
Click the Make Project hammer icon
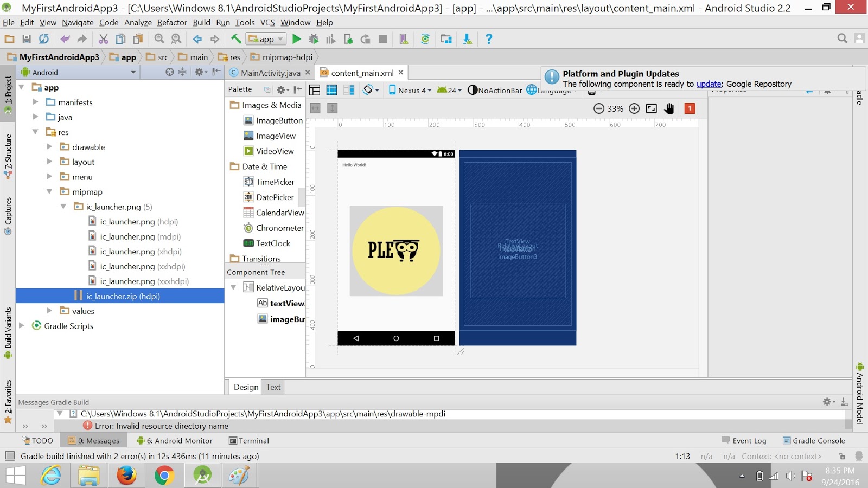click(x=236, y=39)
